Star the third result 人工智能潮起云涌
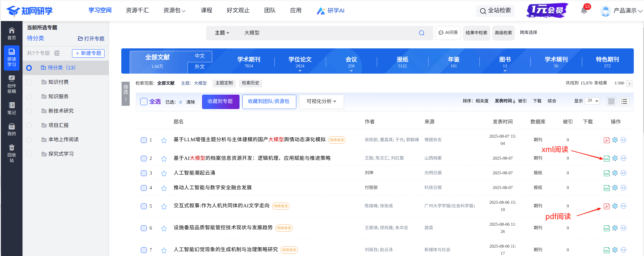This screenshot has width=644, height=256. 164,173
